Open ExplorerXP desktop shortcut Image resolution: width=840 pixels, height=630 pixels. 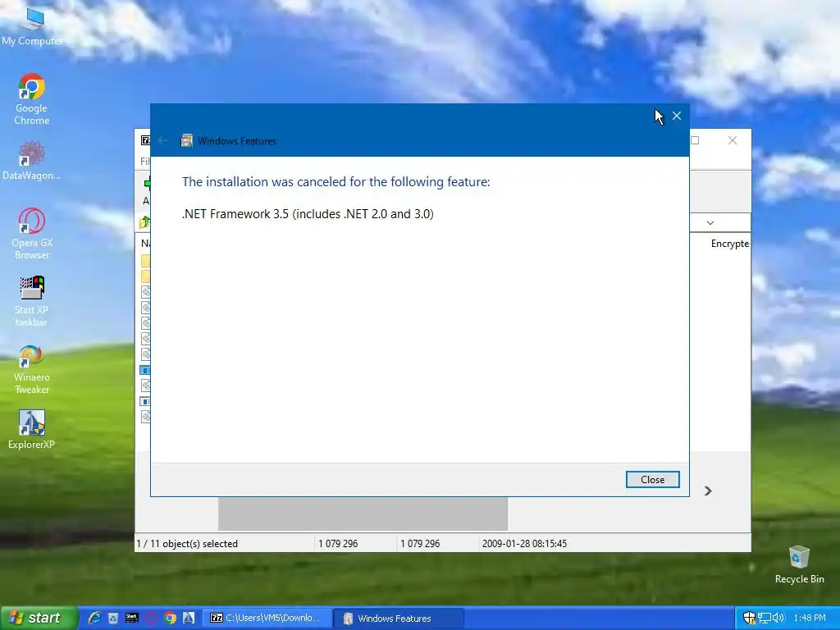click(x=32, y=430)
